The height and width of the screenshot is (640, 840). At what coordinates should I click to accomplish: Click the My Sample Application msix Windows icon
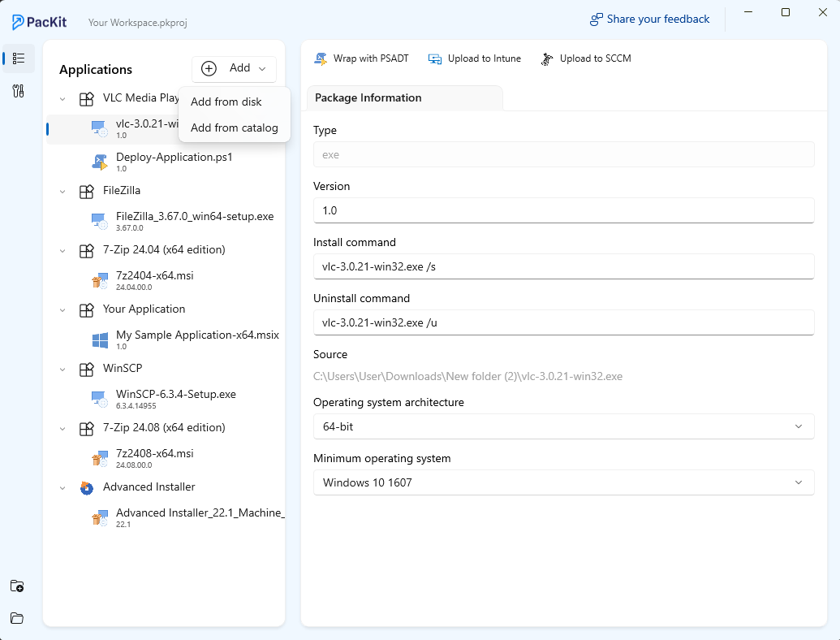100,340
